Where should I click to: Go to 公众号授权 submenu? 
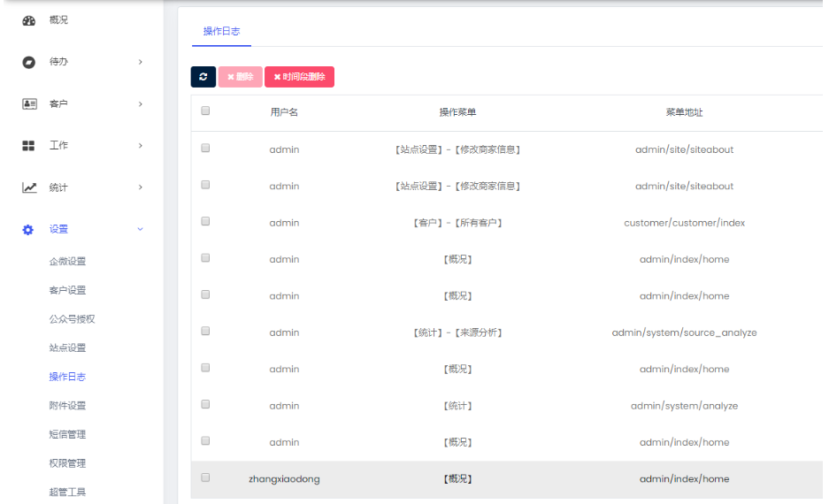click(x=72, y=319)
